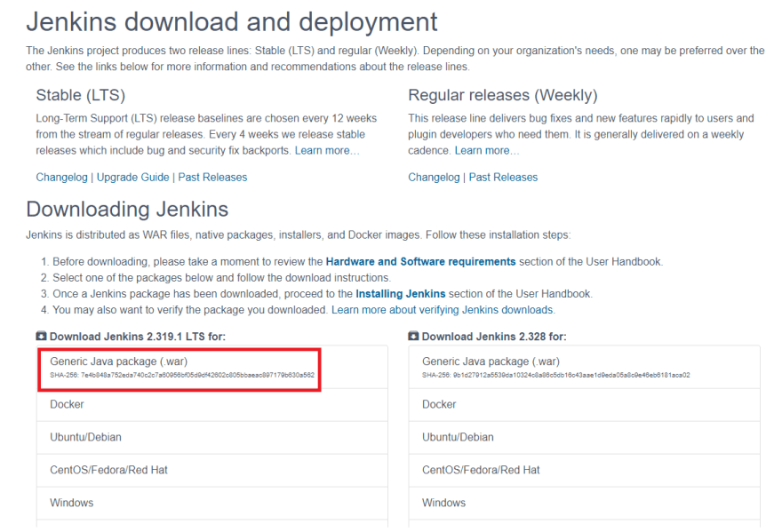782x532 pixels.
Task: Click the download icon beside Jenkins 2.319.1 LTS
Action: pyautogui.click(x=42, y=336)
